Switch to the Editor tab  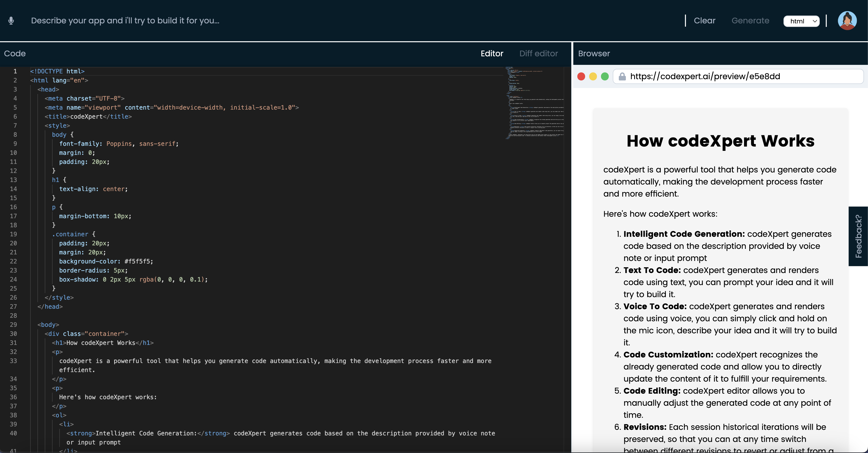pyautogui.click(x=492, y=54)
